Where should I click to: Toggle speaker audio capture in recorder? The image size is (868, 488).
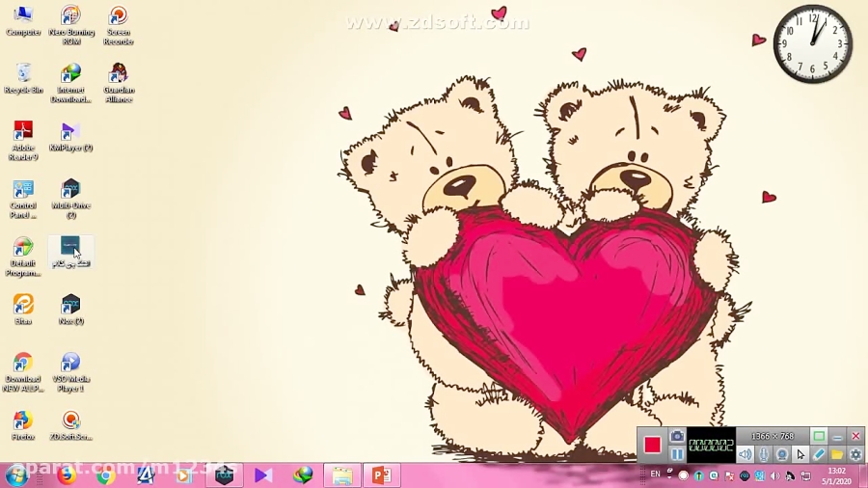click(x=746, y=454)
